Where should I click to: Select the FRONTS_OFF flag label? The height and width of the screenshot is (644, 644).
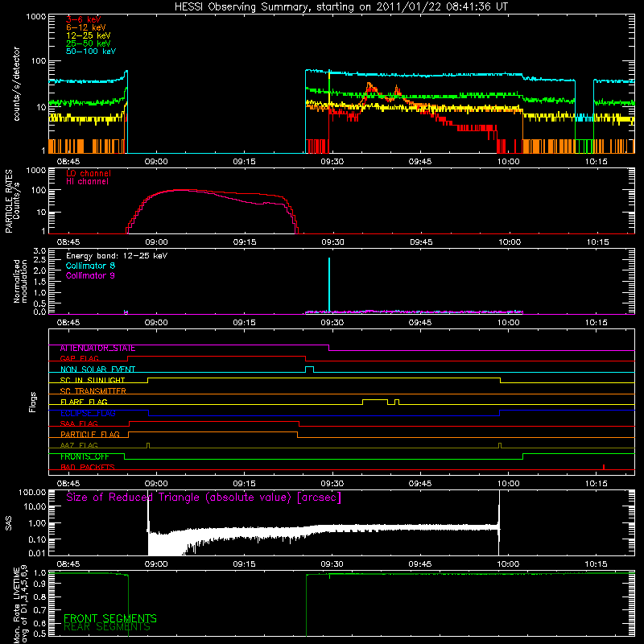tap(85, 456)
